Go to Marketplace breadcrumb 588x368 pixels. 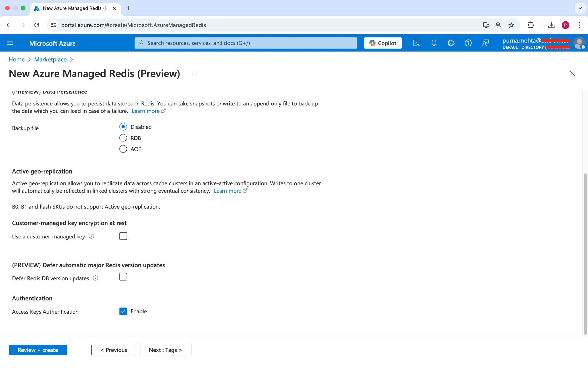(x=50, y=59)
